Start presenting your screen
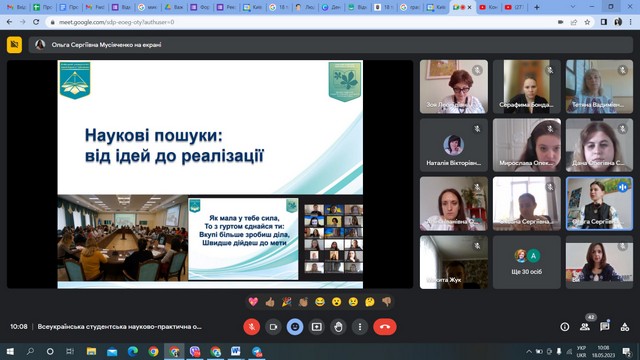Viewport: 640px width, 360px height. click(316, 327)
